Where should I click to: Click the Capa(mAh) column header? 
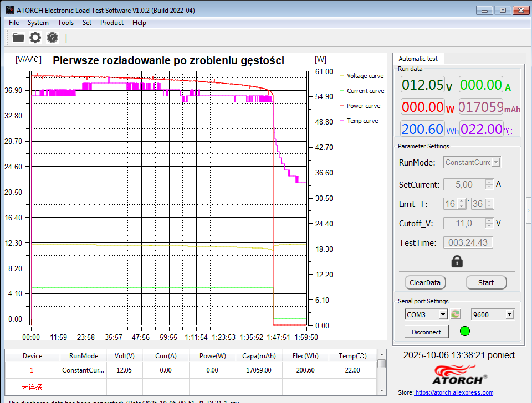[x=259, y=355]
